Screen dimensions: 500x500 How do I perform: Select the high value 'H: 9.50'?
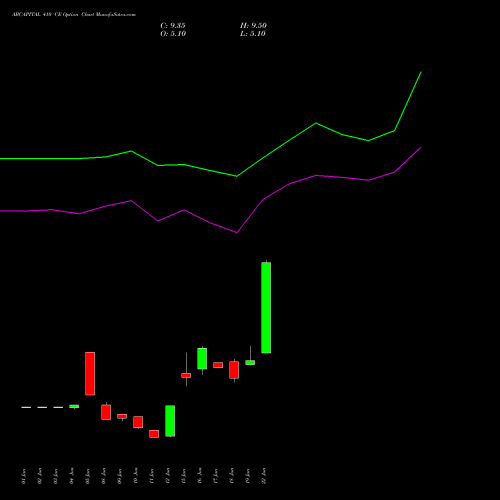tap(253, 26)
